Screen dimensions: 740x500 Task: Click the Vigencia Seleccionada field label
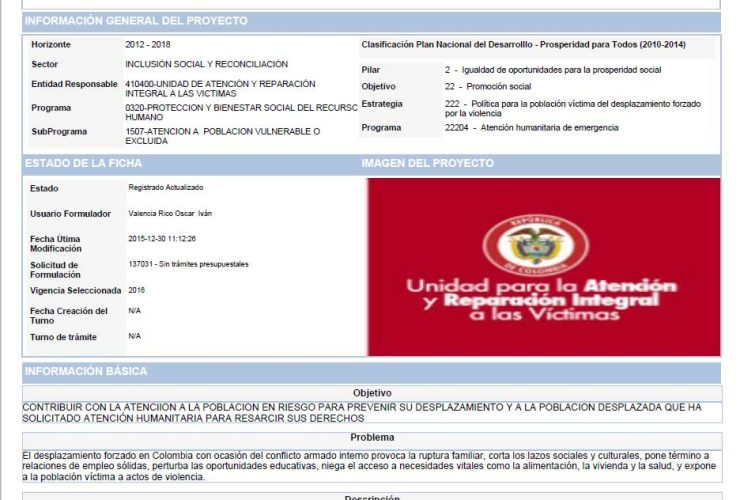coord(76,290)
